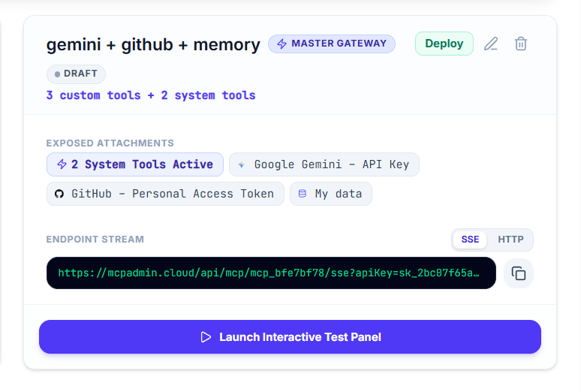The width and height of the screenshot is (581, 392).
Task: Click the ENDPOINT STREAM label
Action: [95, 240]
